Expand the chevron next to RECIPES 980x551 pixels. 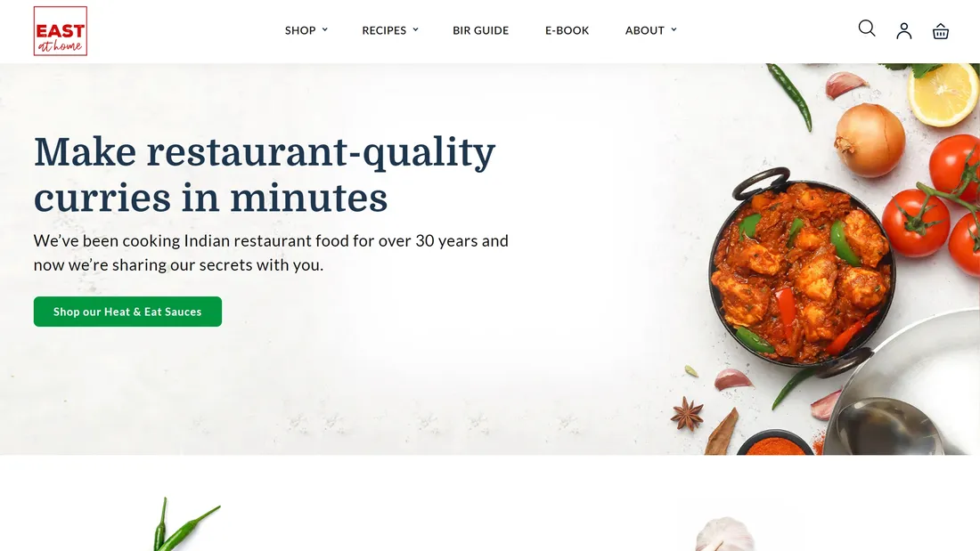coord(416,30)
